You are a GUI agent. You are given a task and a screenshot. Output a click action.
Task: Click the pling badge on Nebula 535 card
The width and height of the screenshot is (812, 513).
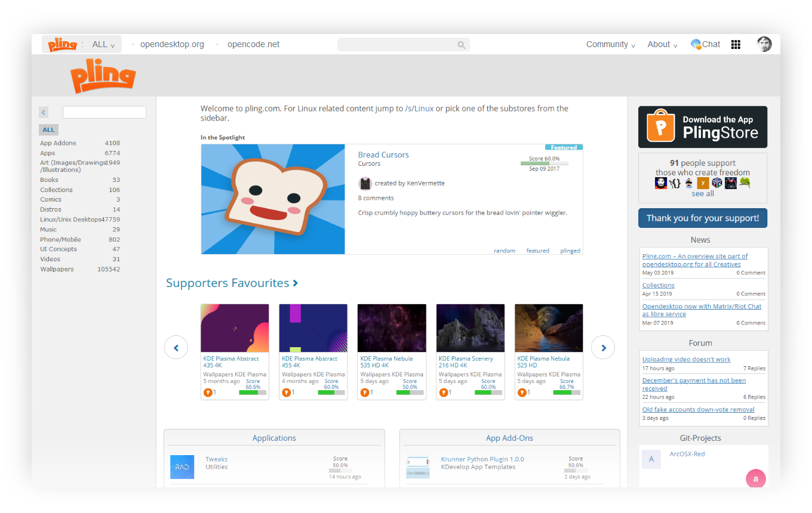(365, 393)
